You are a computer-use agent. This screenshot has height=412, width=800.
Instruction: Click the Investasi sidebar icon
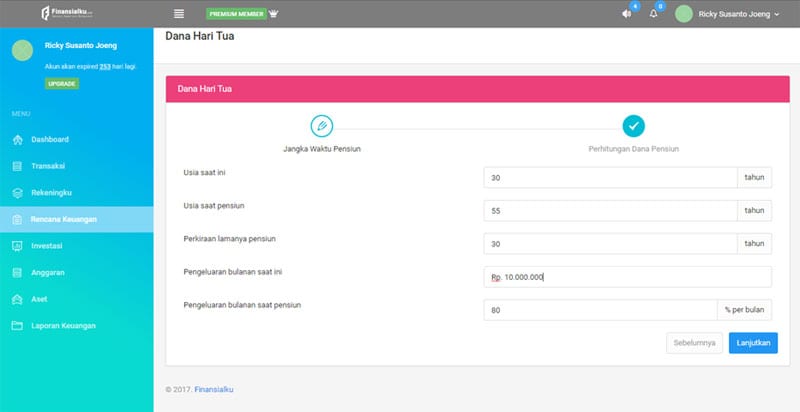click(x=17, y=245)
